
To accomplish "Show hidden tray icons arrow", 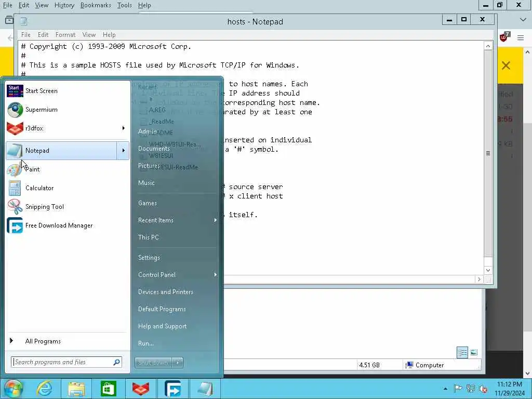I will (x=445, y=389).
